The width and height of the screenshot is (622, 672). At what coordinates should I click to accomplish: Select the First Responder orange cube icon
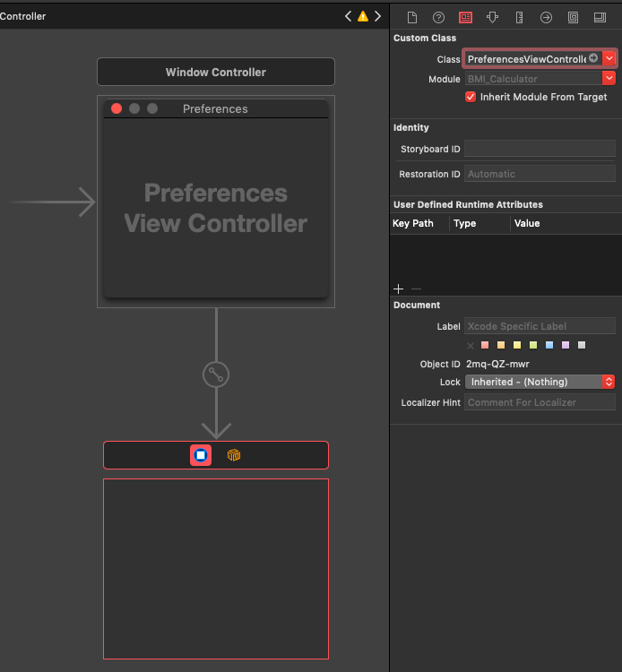coord(234,455)
